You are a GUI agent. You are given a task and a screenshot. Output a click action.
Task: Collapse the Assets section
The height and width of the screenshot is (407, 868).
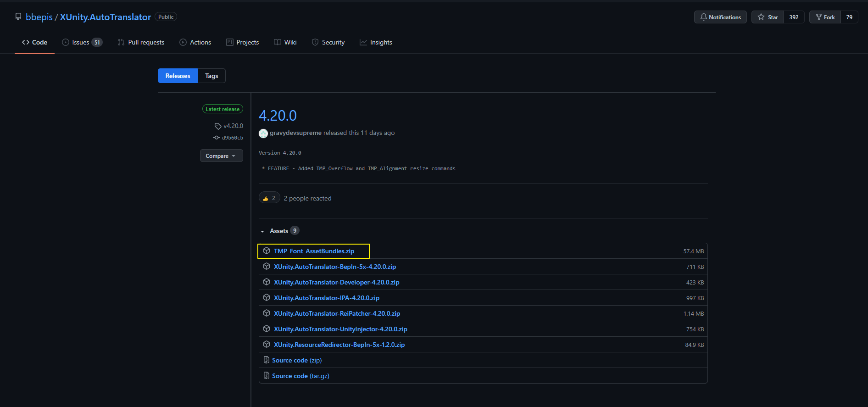click(x=263, y=231)
